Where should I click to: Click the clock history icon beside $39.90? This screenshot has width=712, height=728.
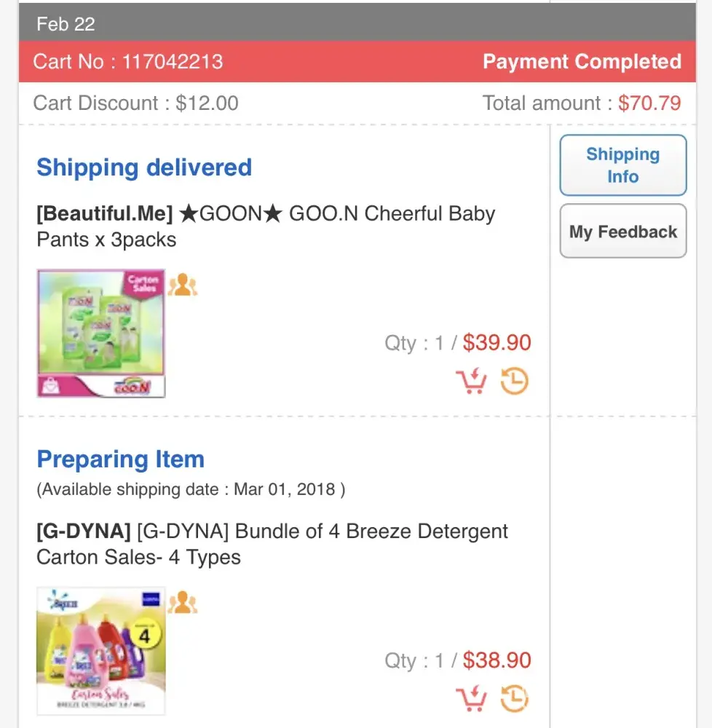pyautogui.click(x=514, y=381)
